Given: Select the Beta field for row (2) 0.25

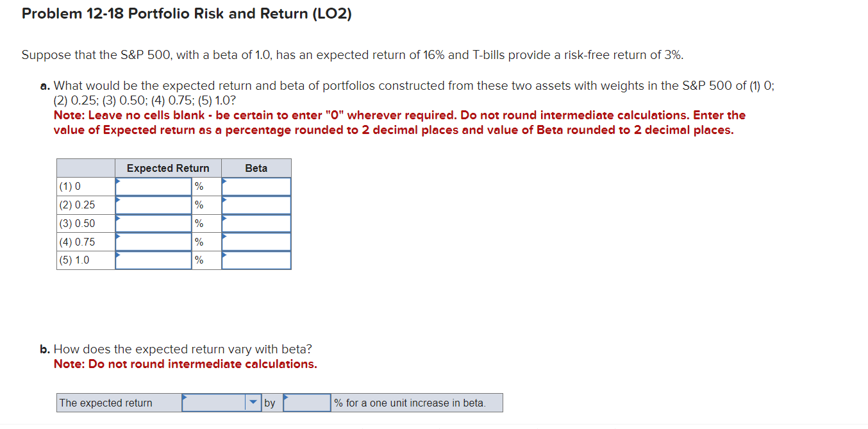Looking at the screenshot, I should click(256, 205).
